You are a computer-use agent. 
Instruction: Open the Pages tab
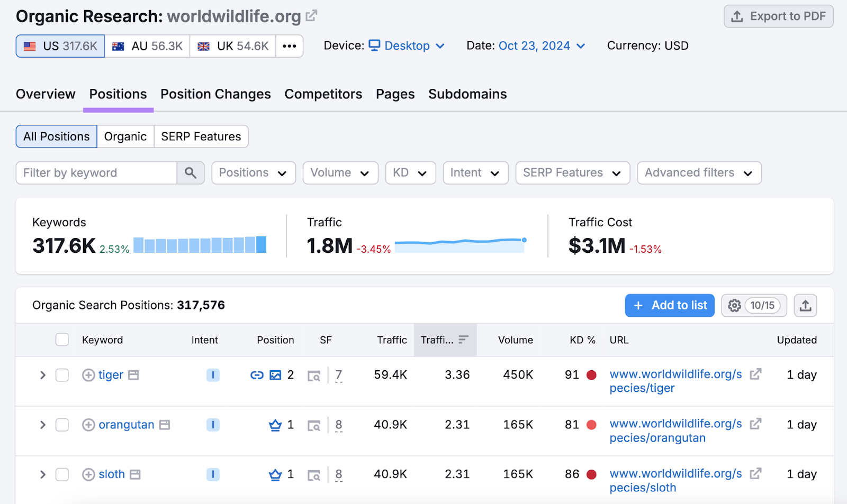pyautogui.click(x=395, y=94)
